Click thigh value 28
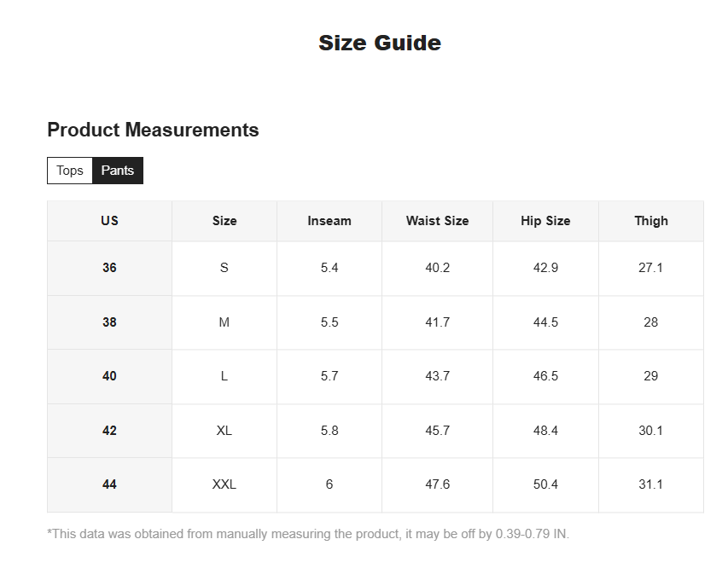Viewport: 728px width, 574px height. click(x=651, y=322)
